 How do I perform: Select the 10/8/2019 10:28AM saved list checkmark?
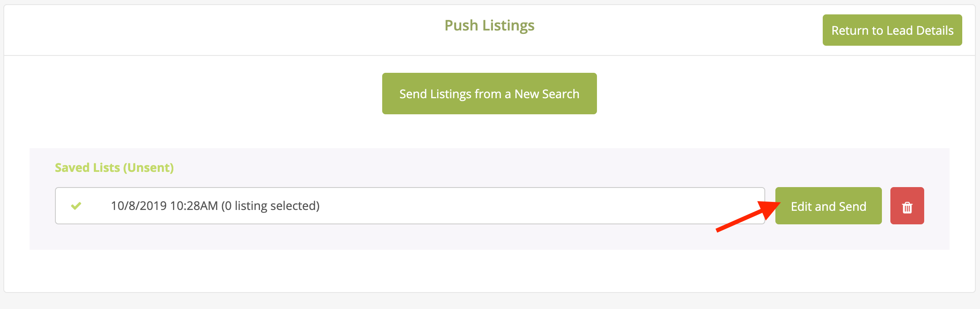[76, 206]
